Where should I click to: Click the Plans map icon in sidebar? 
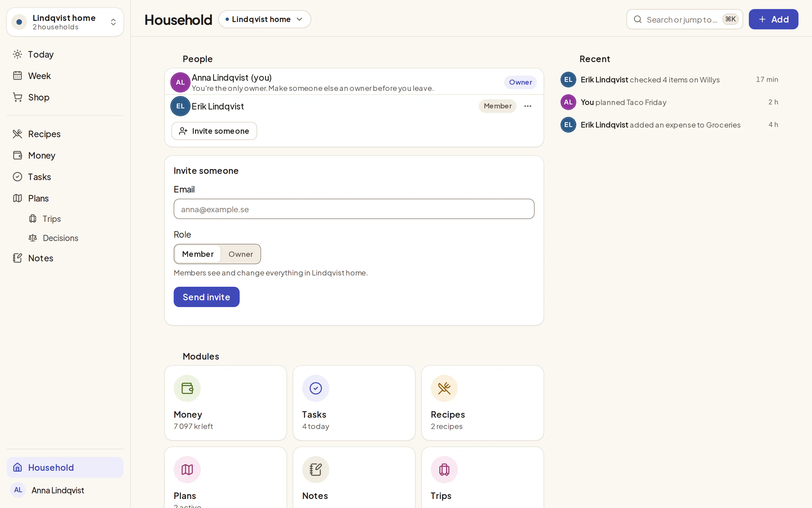pyautogui.click(x=17, y=198)
